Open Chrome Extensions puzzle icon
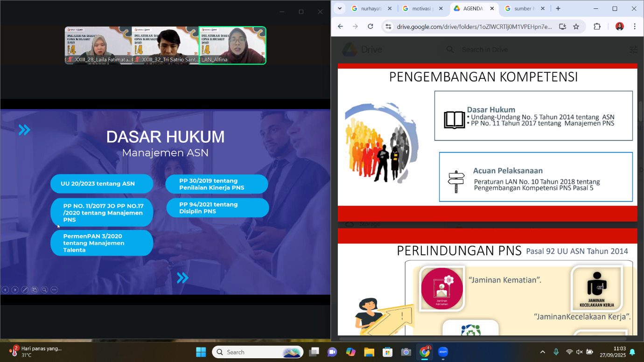The width and height of the screenshot is (644, 362). [597, 27]
